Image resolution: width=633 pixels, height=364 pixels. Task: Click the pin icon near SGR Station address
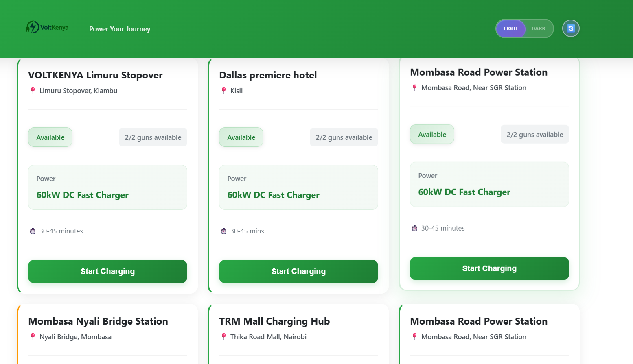coord(414,87)
